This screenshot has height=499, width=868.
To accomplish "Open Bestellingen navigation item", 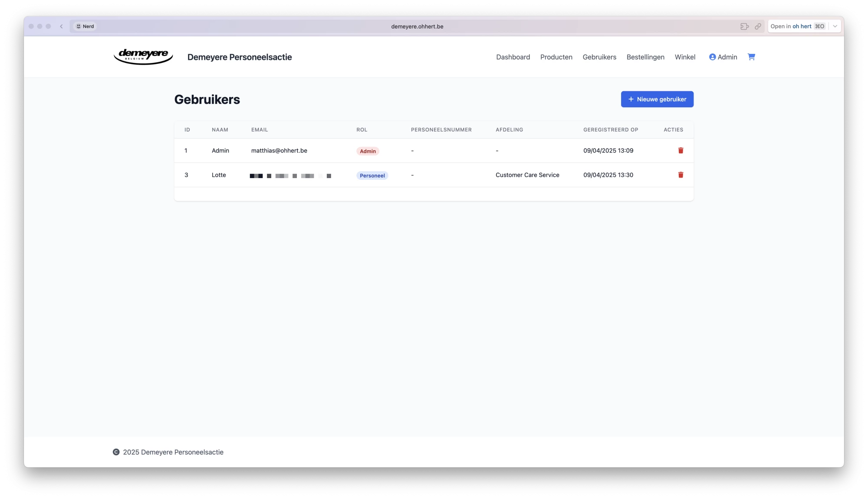I will [x=645, y=57].
